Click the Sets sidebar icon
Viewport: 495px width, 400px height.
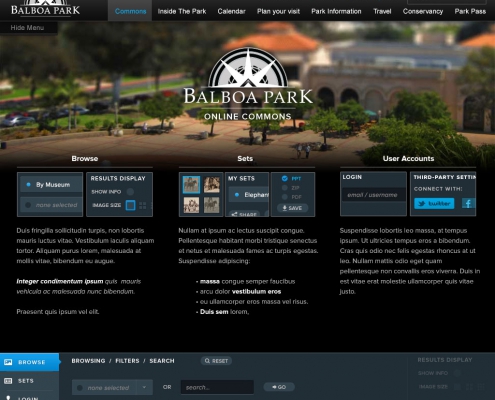coord(8,381)
